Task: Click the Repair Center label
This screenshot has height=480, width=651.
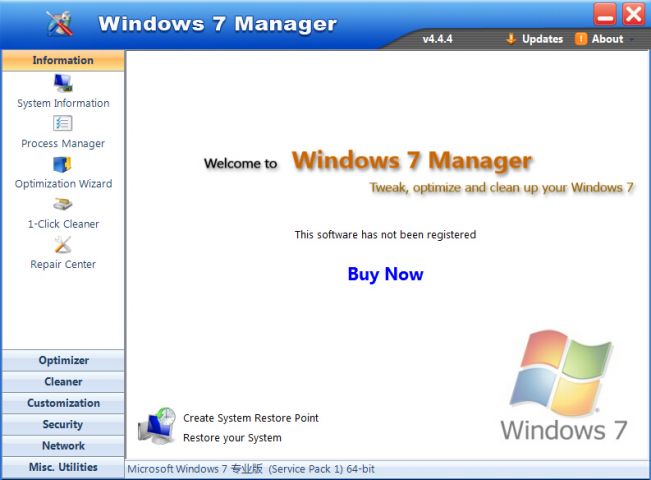Action: [x=63, y=264]
